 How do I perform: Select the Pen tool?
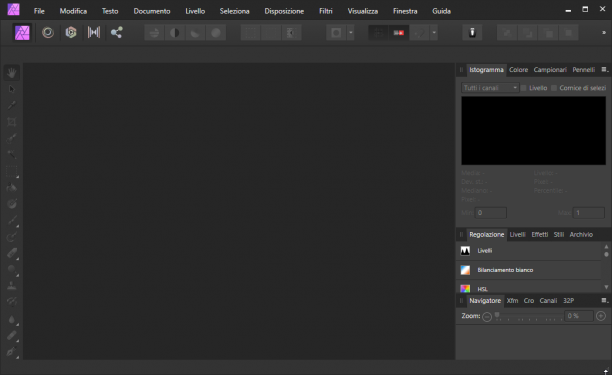(12, 352)
